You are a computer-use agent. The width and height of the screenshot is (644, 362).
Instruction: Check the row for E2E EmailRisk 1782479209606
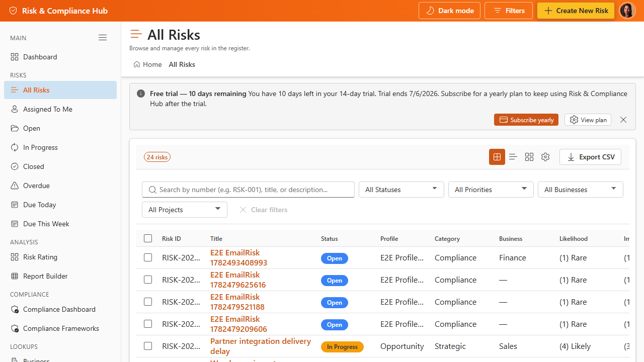(148, 324)
